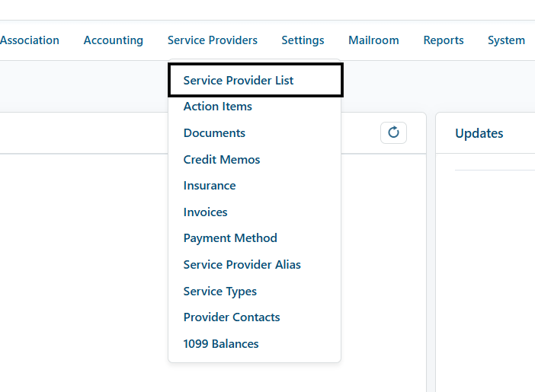Expand the Association navigation menu
Image resolution: width=535 pixels, height=392 pixels.
click(x=30, y=40)
